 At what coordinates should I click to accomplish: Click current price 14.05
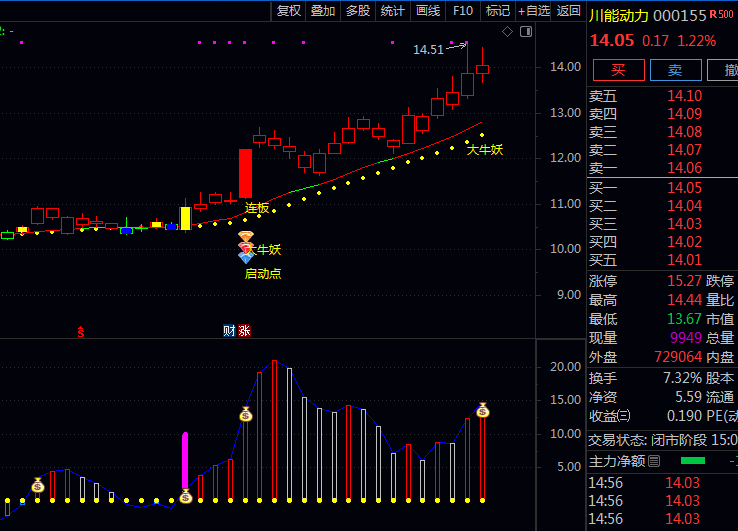(x=612, y=40)
